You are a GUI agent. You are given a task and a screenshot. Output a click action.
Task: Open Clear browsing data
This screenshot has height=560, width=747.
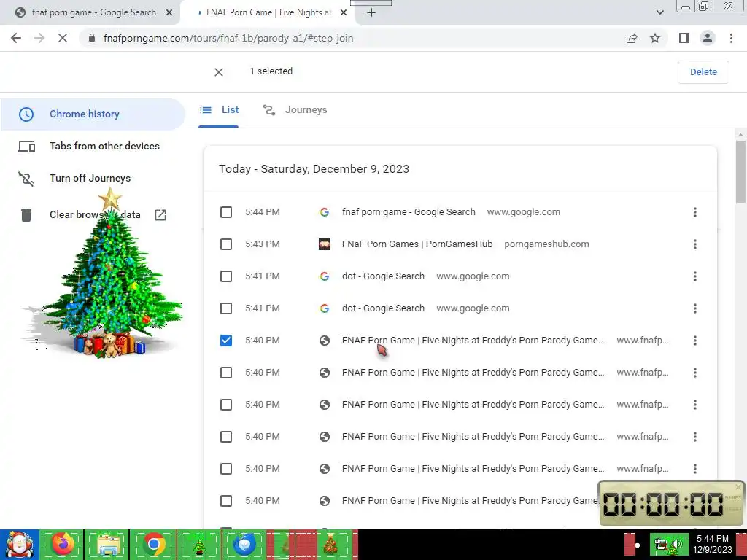[93, 215]
